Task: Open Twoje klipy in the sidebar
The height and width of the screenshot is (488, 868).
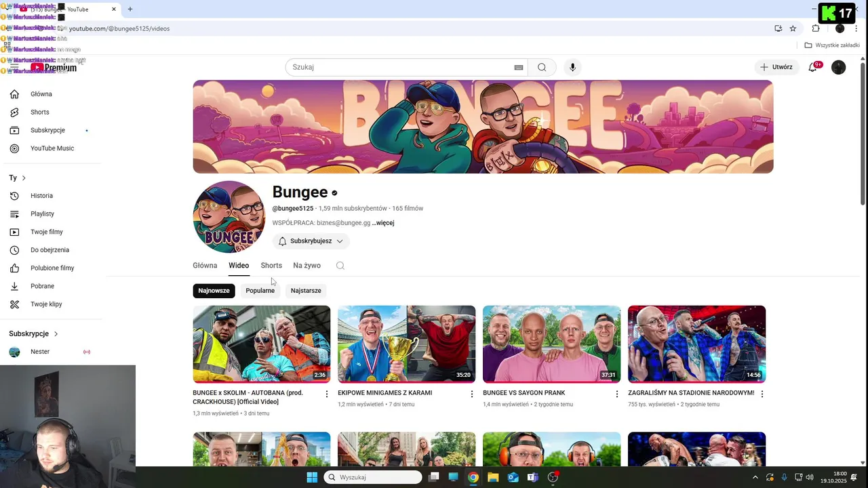Action: tap(47, 304)
